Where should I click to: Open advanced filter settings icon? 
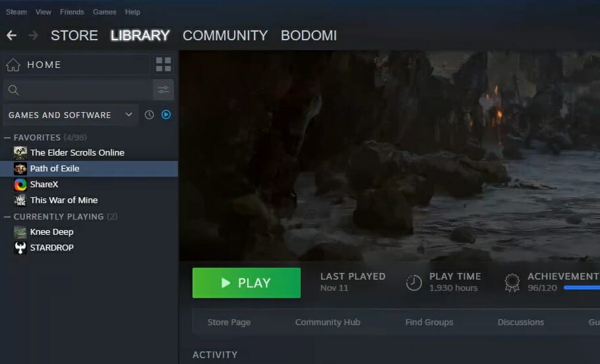[x=164, y=90]
